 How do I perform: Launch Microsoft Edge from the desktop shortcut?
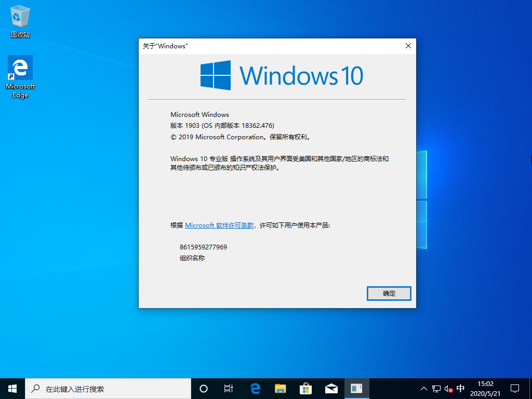[x=20, y=68]
